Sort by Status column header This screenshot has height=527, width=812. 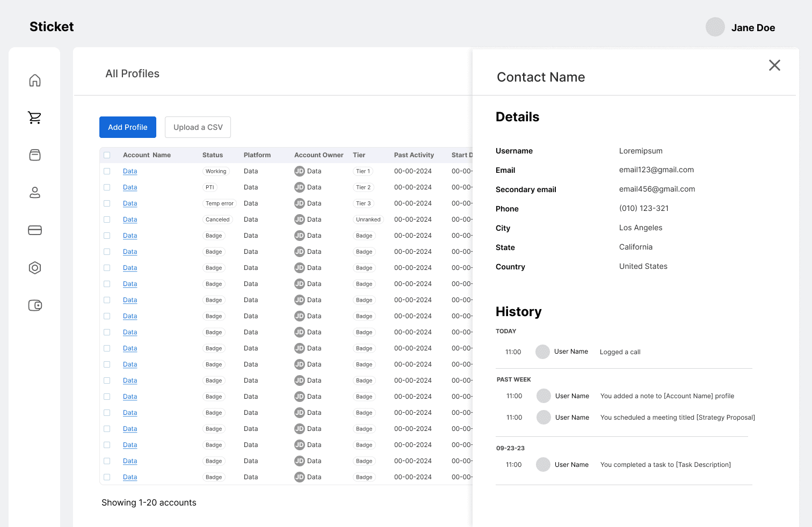coord(213,155)
